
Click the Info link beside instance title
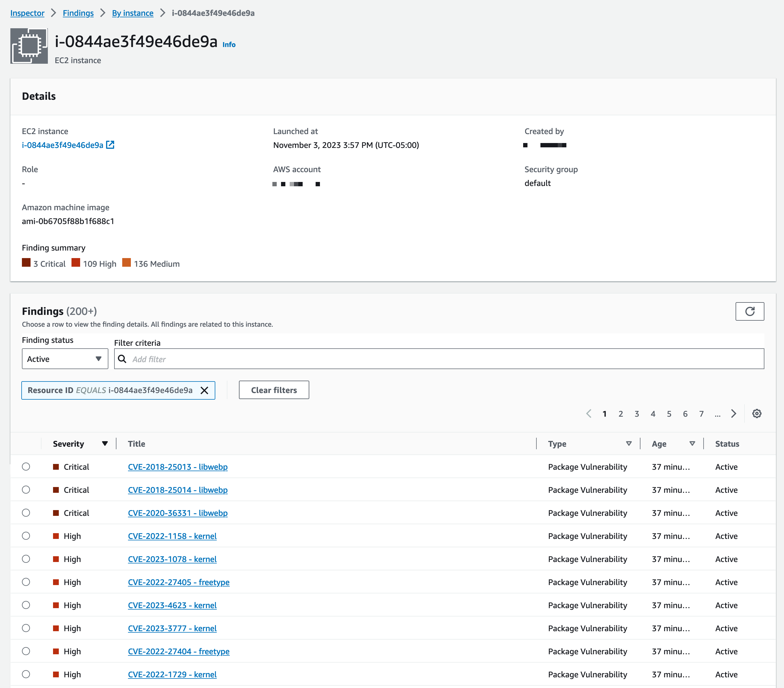click(229, 44)
